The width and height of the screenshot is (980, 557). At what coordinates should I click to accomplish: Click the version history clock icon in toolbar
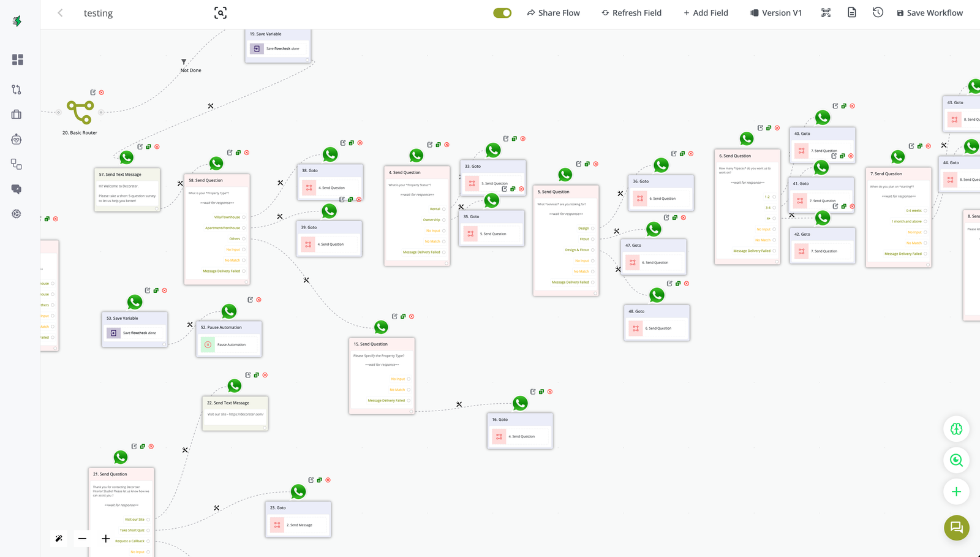(878, 12)
